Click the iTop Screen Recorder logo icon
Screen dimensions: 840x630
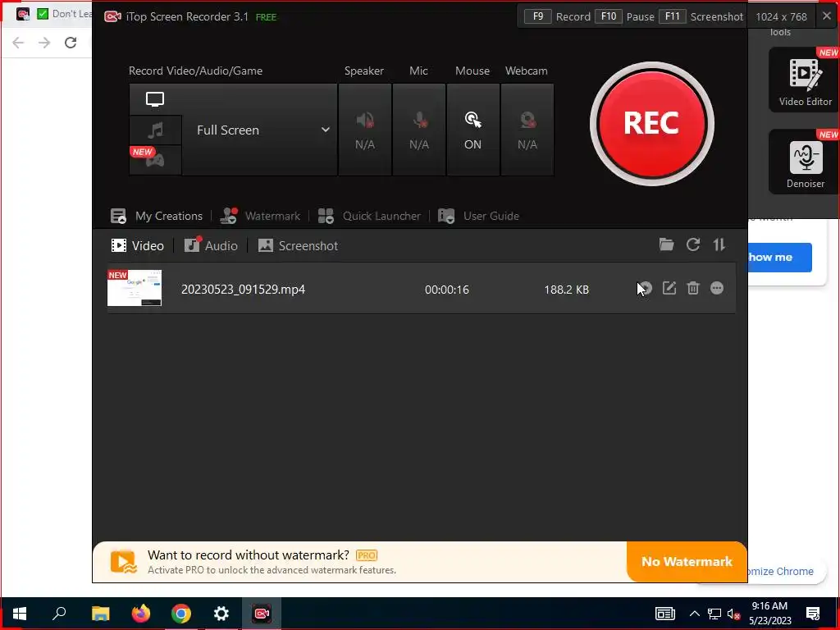(112, 16)
